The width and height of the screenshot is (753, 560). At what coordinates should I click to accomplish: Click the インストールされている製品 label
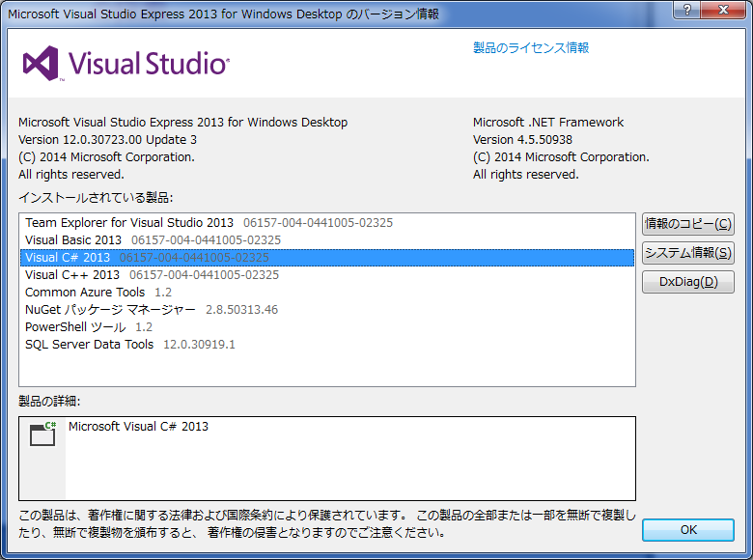pyautogui.click(x=96, y=198)
